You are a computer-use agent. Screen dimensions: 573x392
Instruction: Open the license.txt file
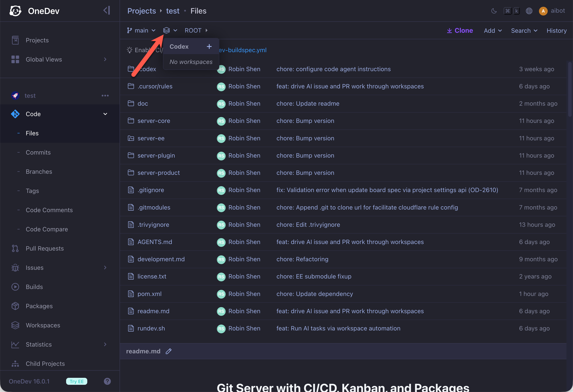coord(152,277)
